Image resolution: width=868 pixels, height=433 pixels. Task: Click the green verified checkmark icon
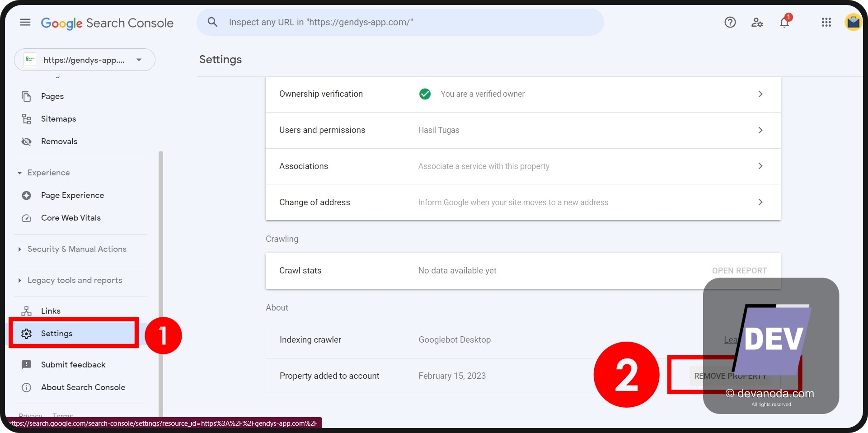[x=425, y=94]
